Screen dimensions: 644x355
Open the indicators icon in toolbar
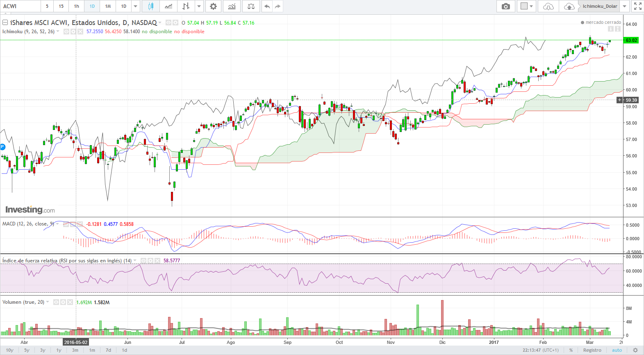[x=232, y=6]
